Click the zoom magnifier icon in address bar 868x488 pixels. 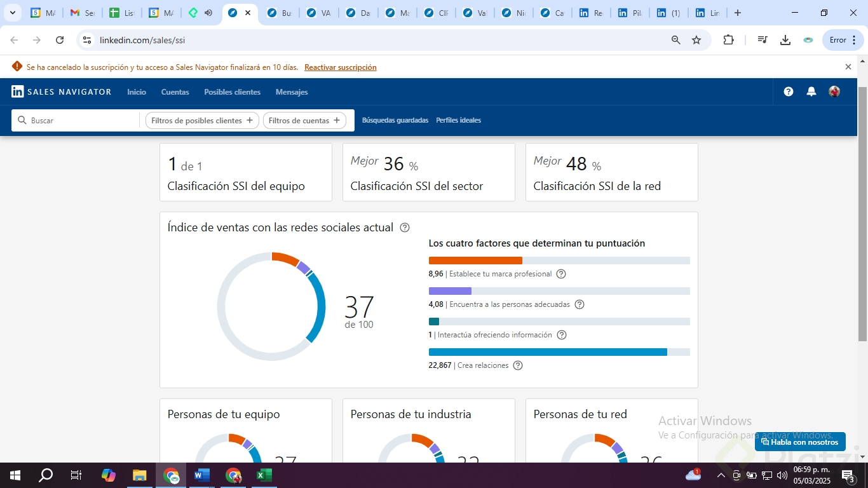676,40
